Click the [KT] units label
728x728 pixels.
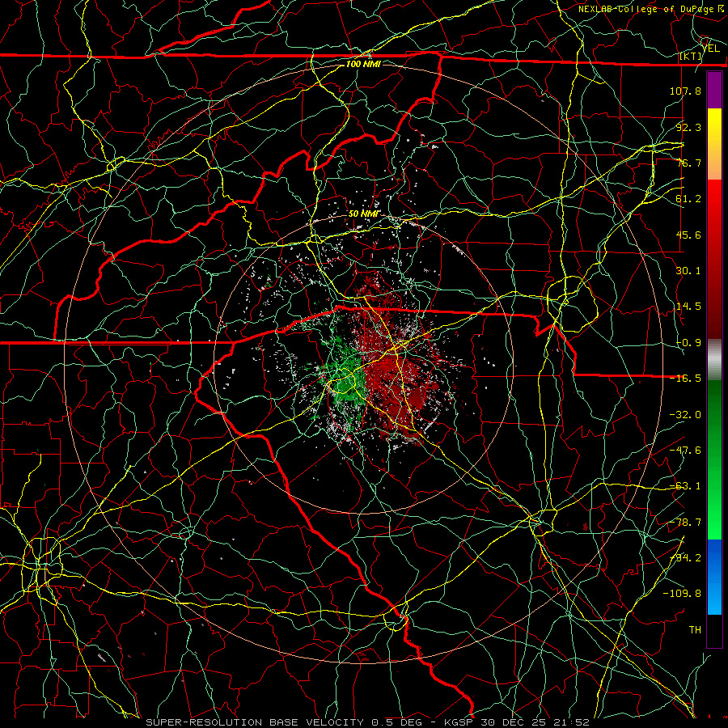691,57
